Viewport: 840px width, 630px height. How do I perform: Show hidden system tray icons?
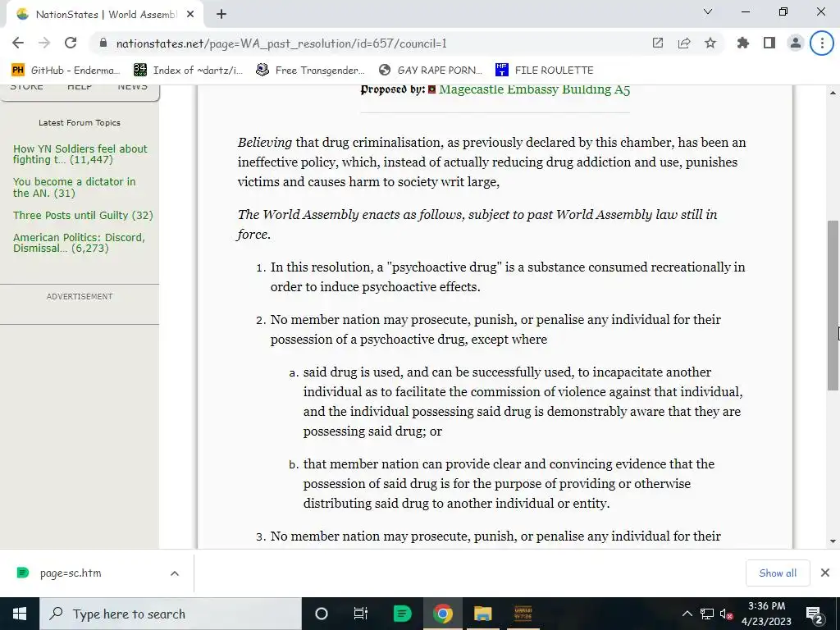pyautogui.click(x=687, y=614)
